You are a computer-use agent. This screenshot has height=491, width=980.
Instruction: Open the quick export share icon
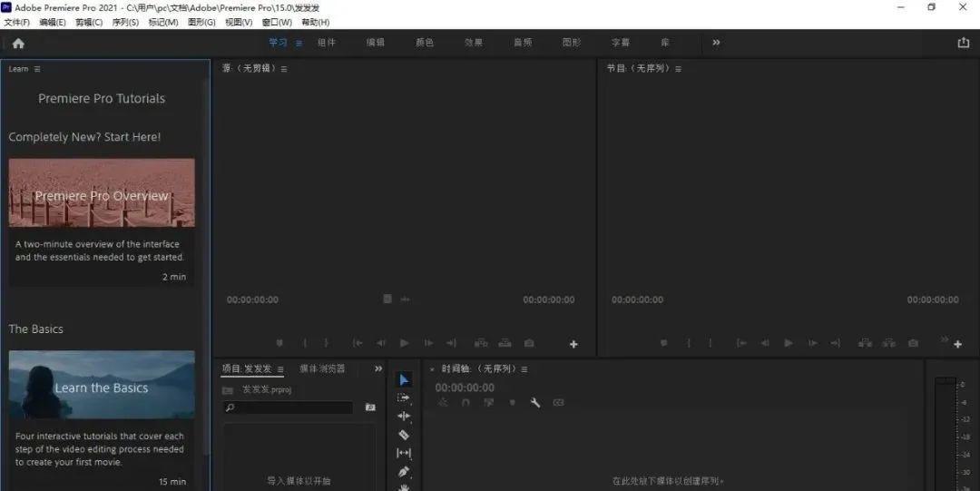pyautogui.click(x=963, y=43)
